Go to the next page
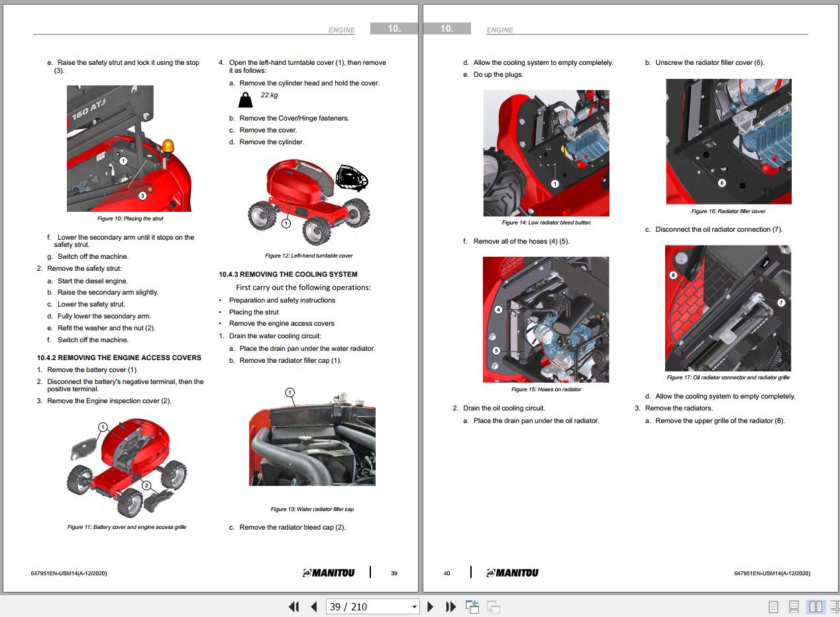This screenshot has height=617, width=840. [x=431, y=606]
